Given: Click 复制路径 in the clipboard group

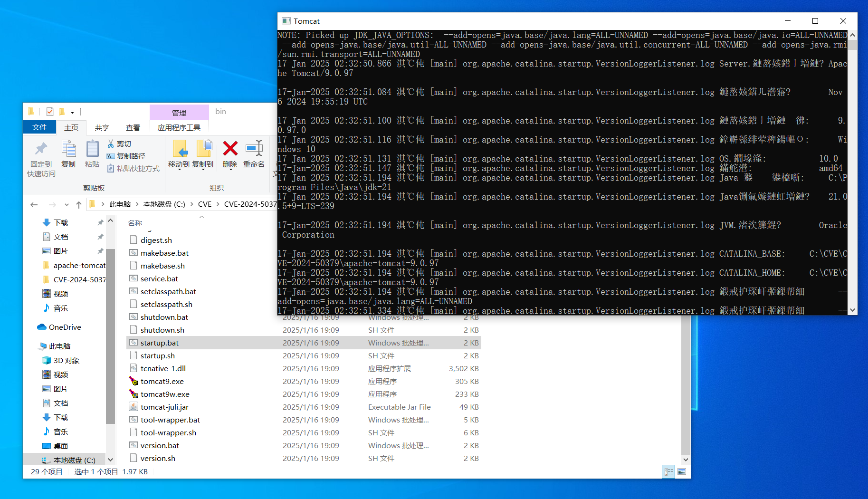Looking at the screenshot, I should pyautogui.click(x=126, y=156).
